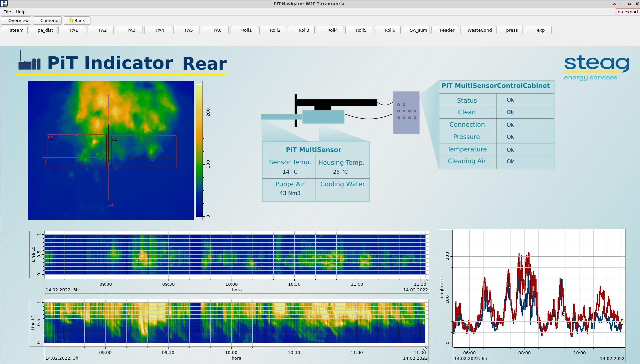Click the Line L1 heatmap trend
Image resolution: width=640 pixels, height=364 pixels.
tap(235, 323)
